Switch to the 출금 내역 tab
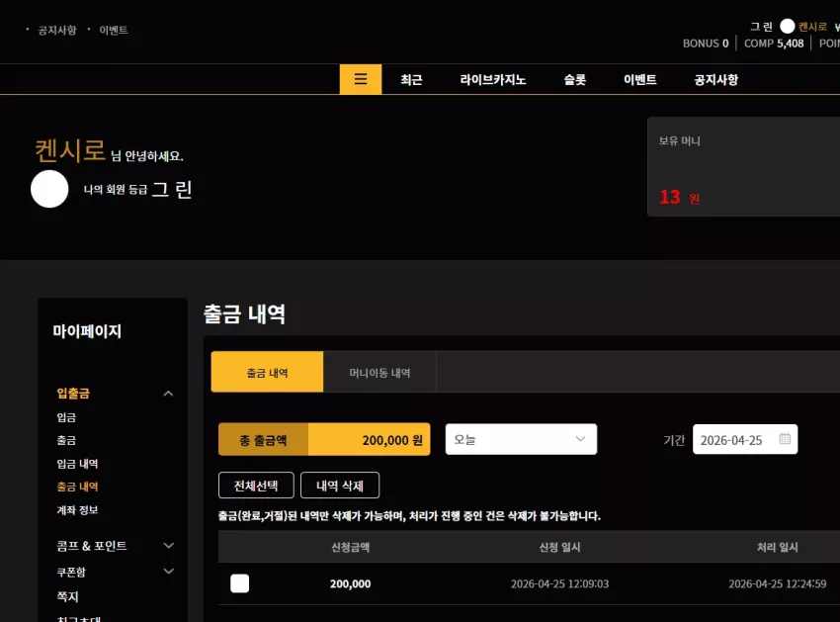840x622 pixels. (x=267, y=372)
